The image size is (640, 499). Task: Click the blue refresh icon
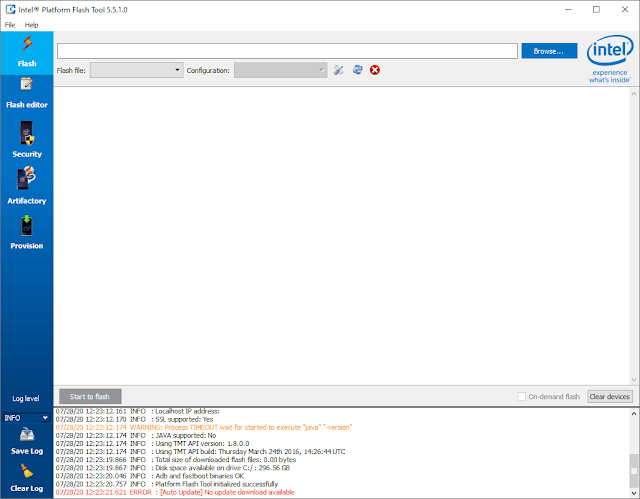point(358,70)
